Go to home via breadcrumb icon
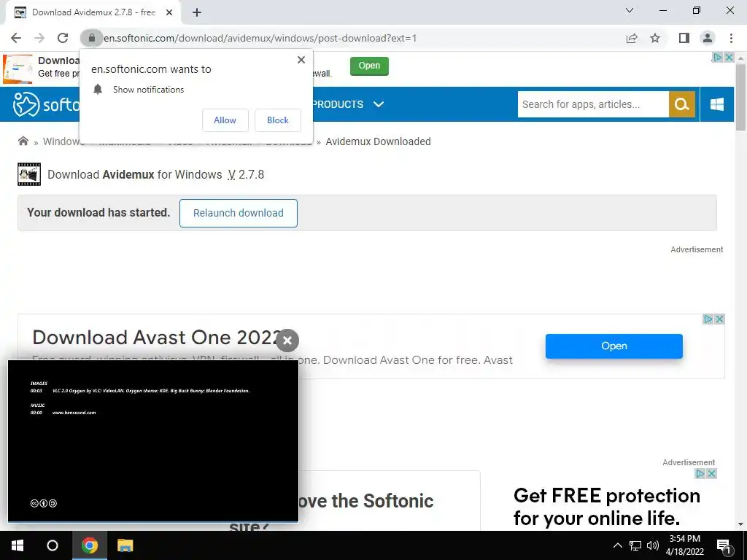 23,141
